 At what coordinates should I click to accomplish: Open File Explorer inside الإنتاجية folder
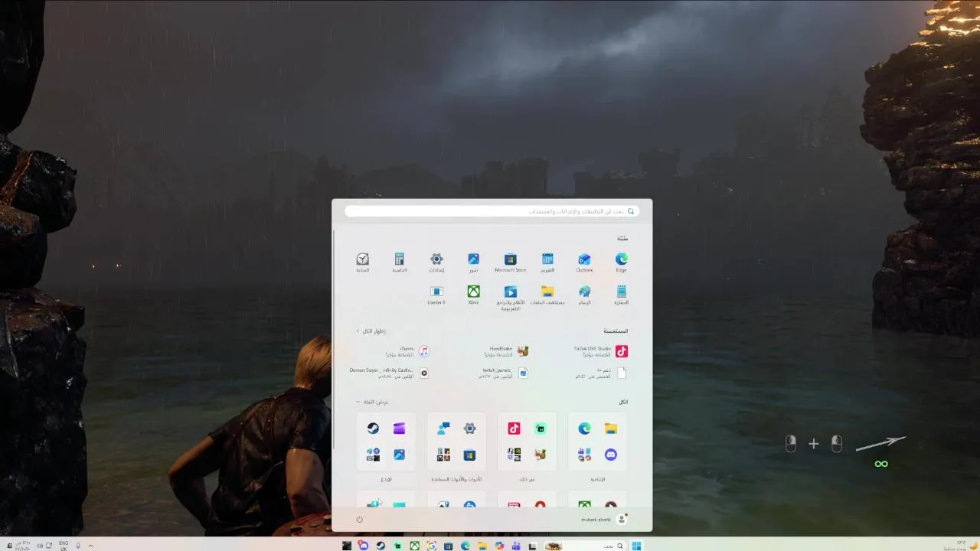point(610,429)
